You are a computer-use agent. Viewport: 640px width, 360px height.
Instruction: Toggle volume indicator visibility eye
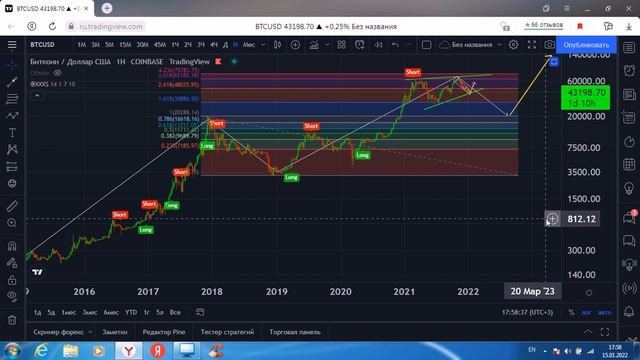(x=58, y=73)
